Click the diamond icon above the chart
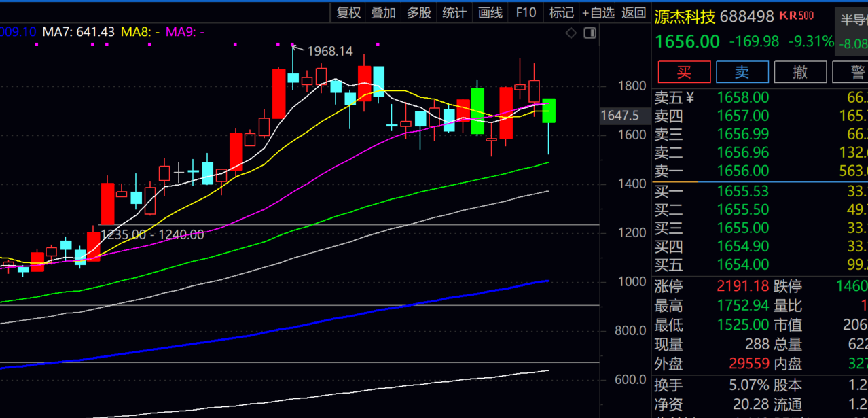868x418 pixels. click(571, 33)
